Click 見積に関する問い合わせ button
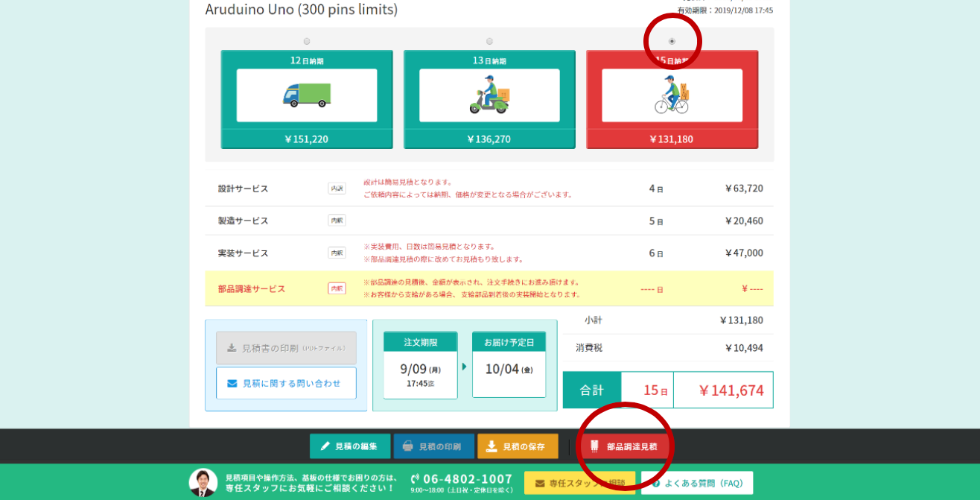The width and height of the screenshot is (980, 500). click(286, 383)
